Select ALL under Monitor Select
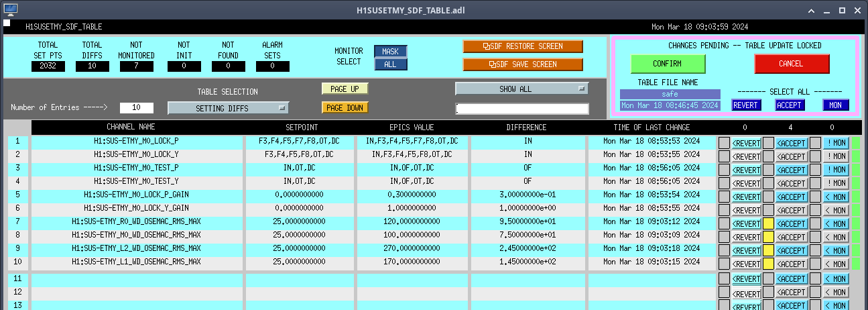The height and width of the screenshot is (310, 868). coord(390,64)
